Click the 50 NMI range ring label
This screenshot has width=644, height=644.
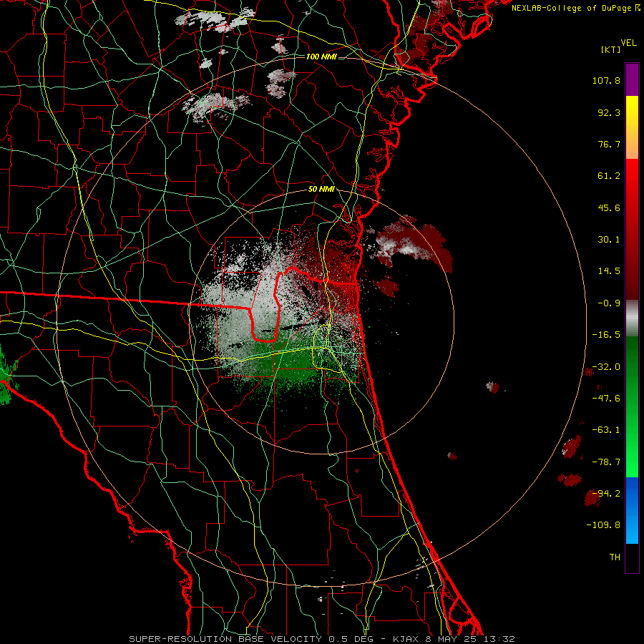321,190
